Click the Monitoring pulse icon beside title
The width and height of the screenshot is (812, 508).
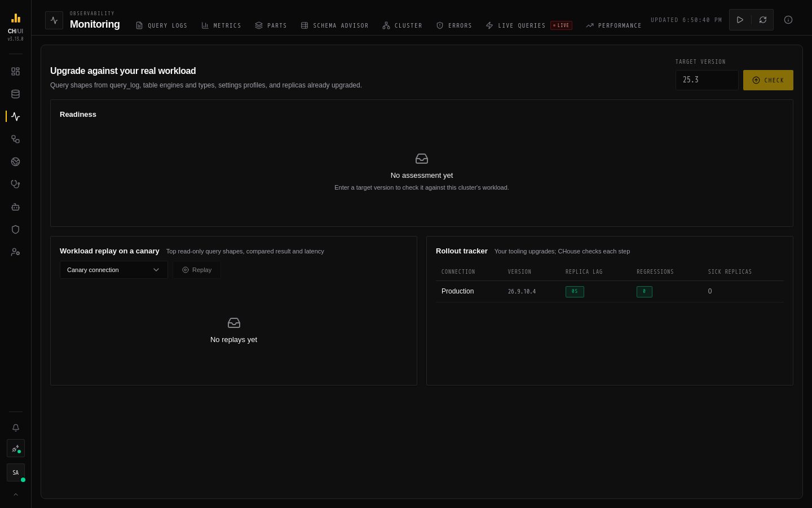pos(54,20)
